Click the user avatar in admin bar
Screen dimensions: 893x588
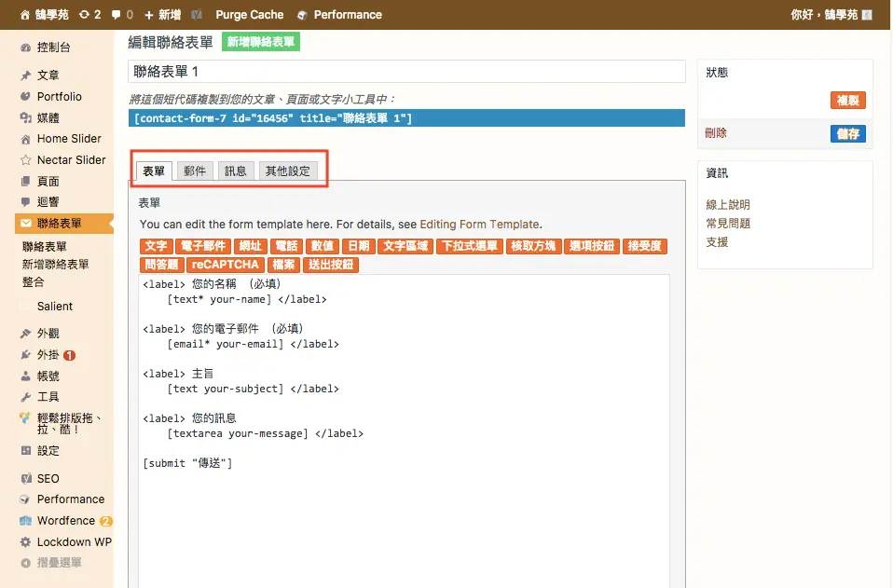click(x=867, y=15)
